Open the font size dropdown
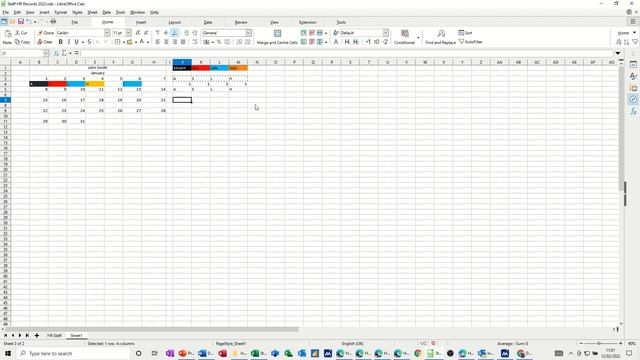The height and width of the screenshot is (360, 640). pos(128,33)
